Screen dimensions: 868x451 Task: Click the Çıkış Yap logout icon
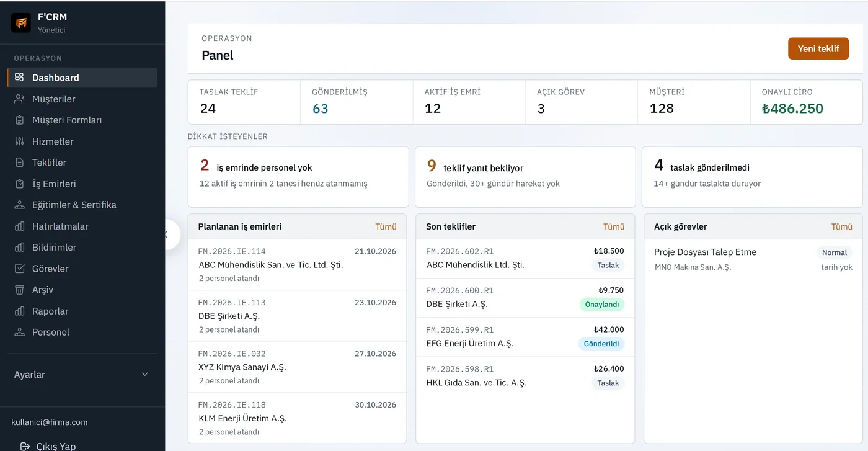25,446
